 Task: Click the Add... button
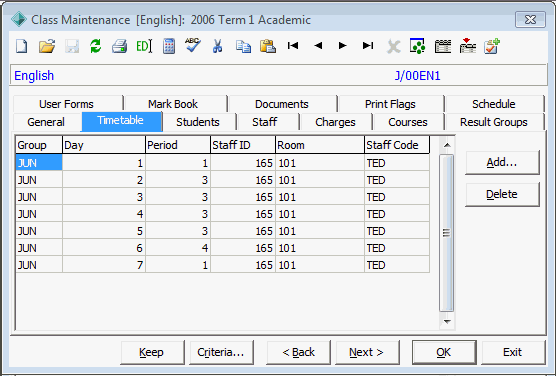pos(502,162)
